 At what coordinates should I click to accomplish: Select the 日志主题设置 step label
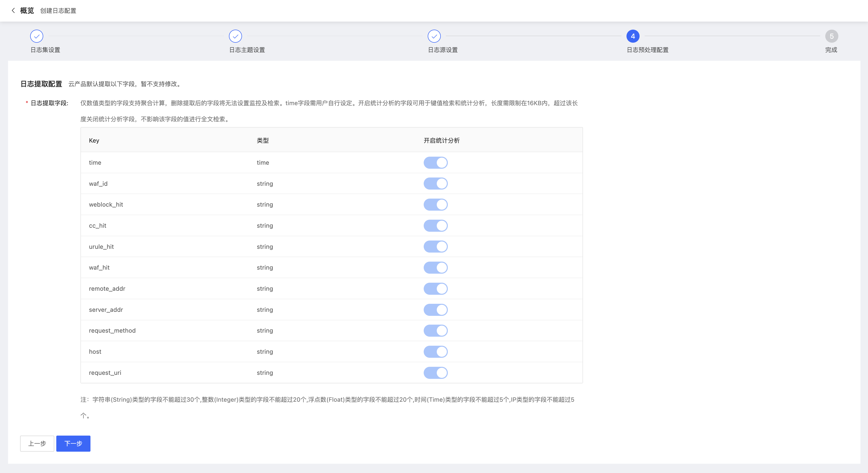pyautogui.click(x=247, y=50)
